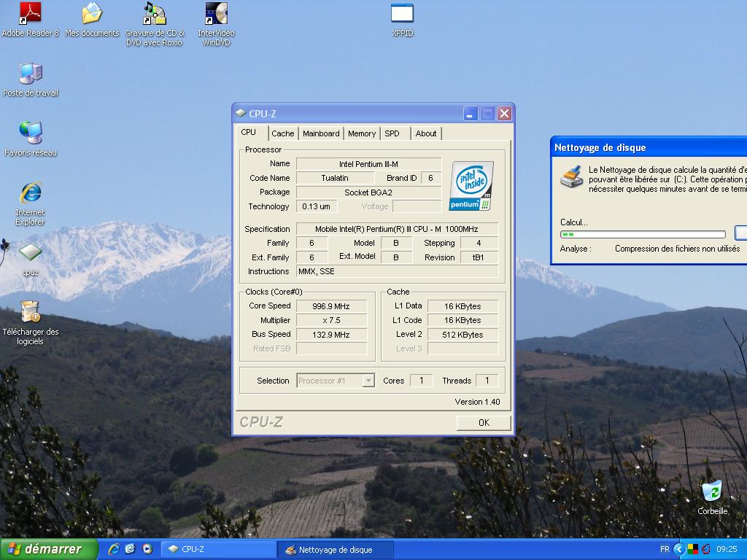747x560 pixels.
Task: Click the CPU-Z title bar icon
Action: click(241, 113)
